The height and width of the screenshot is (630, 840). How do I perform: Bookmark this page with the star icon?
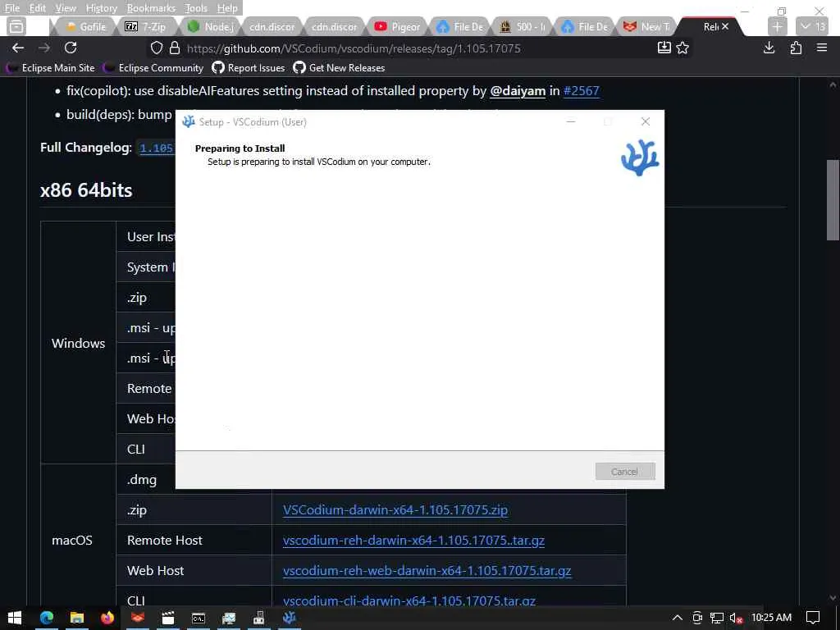click(x=682, y=48)
